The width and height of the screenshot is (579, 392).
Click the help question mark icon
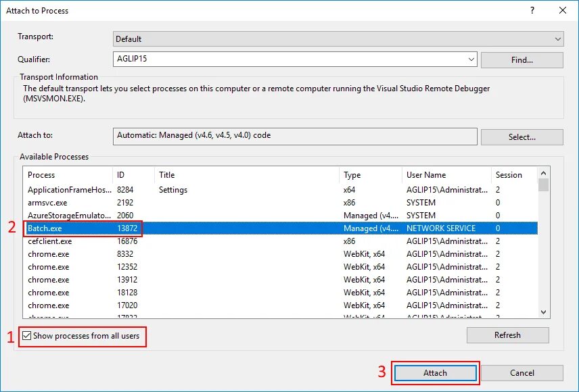tap(532, 10)
